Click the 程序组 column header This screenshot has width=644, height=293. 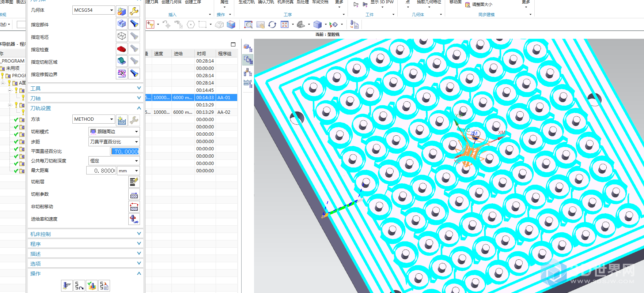coord(227,53)
